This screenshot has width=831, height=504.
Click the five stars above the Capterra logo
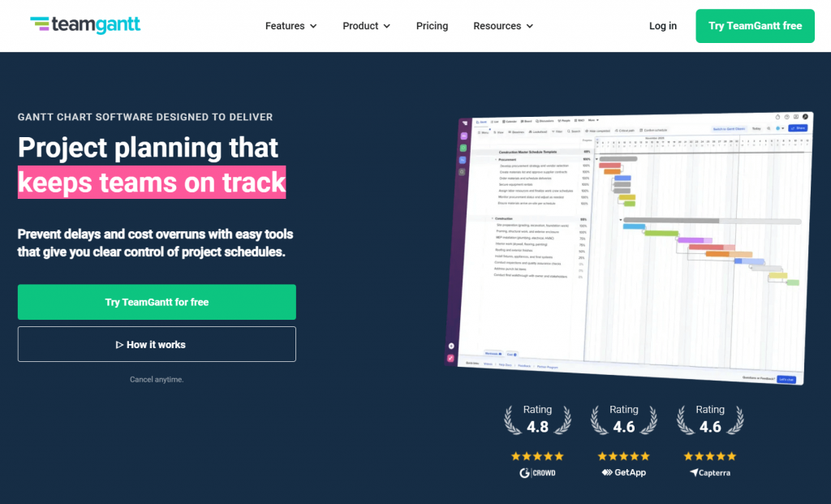709,456
